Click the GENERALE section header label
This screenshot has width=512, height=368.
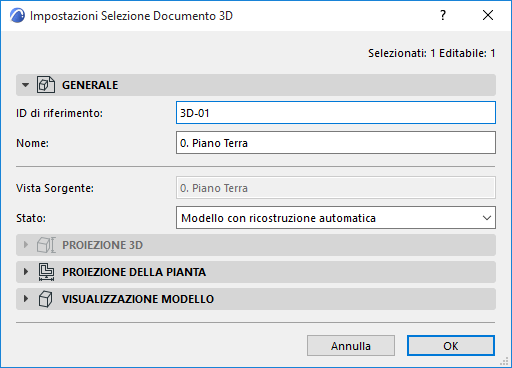click(x=90, y=85)
